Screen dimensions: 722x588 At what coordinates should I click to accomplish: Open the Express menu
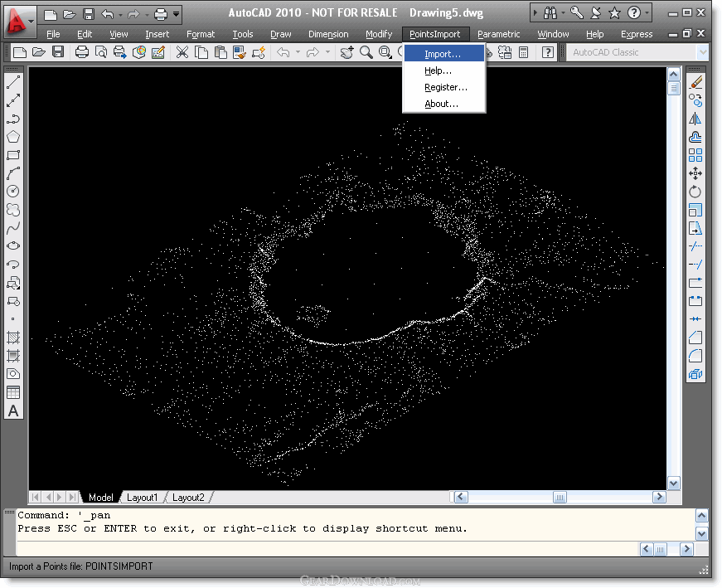pos(637,34)
